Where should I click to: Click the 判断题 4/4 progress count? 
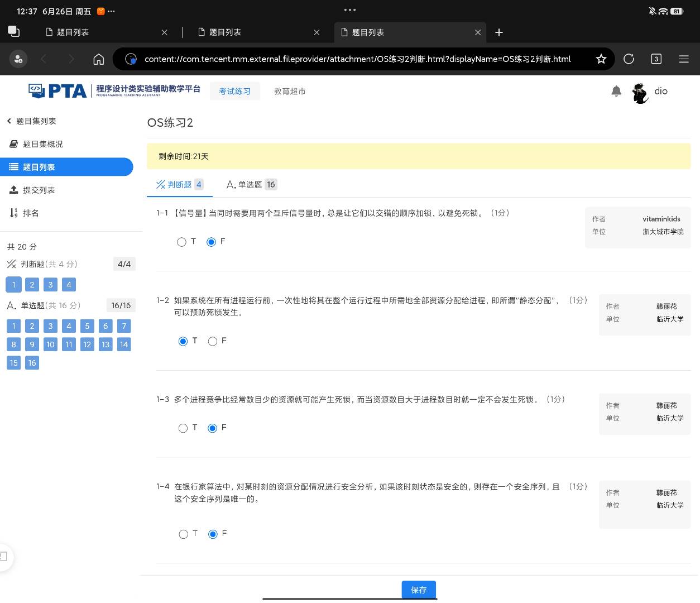(124, 264)
